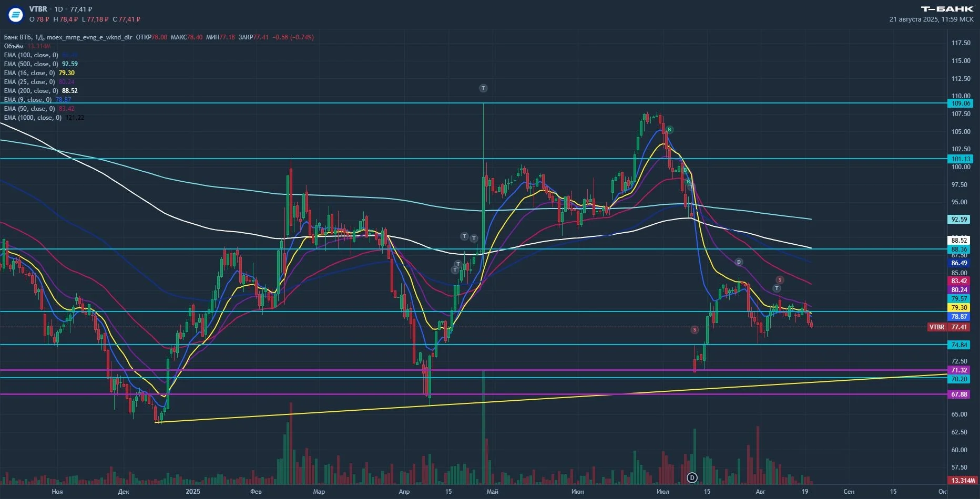Select the EMA (16, close, 0) legend row
Viewport: 980px width, 499px height.
coord(39,73)
